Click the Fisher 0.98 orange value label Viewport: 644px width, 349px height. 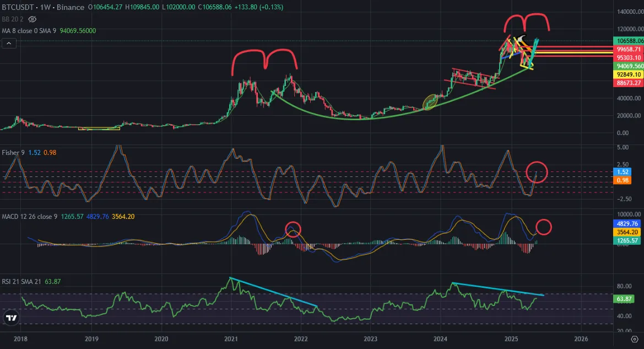pyautogui.click(x=623, y=180)
